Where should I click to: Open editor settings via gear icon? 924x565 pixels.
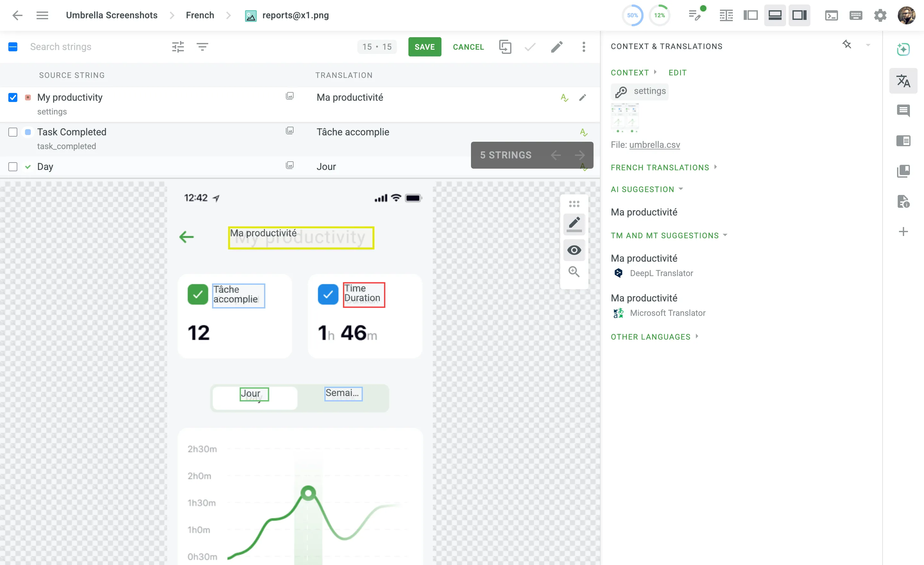[880, 15]
